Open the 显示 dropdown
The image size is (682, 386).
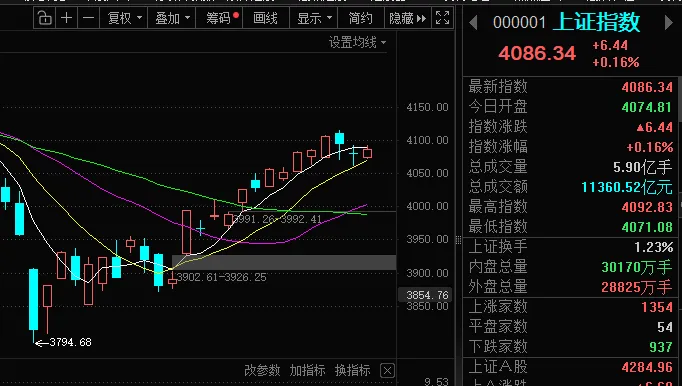click(314, 18)
